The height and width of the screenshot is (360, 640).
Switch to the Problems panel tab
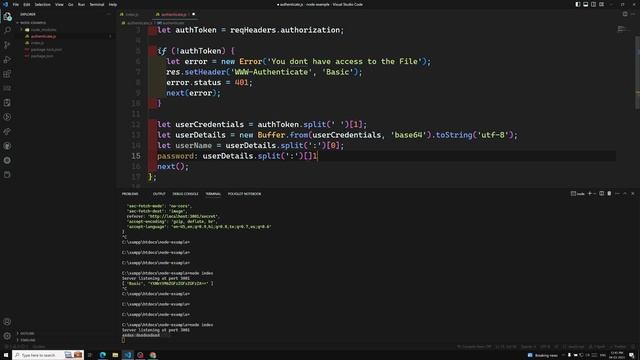130,194
